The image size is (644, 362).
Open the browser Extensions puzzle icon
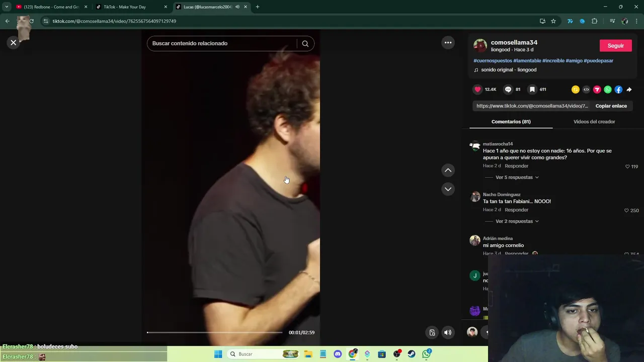tap(594, 21)
